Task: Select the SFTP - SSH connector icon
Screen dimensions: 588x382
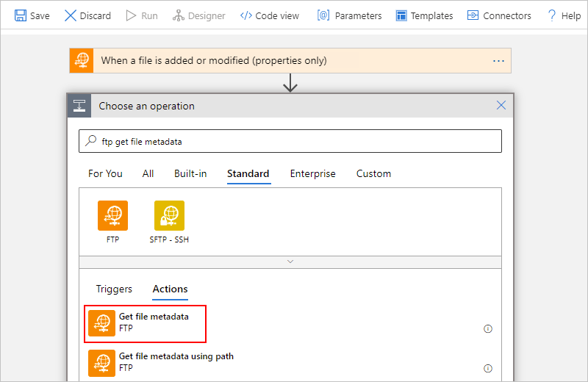Action: (170, 215)
